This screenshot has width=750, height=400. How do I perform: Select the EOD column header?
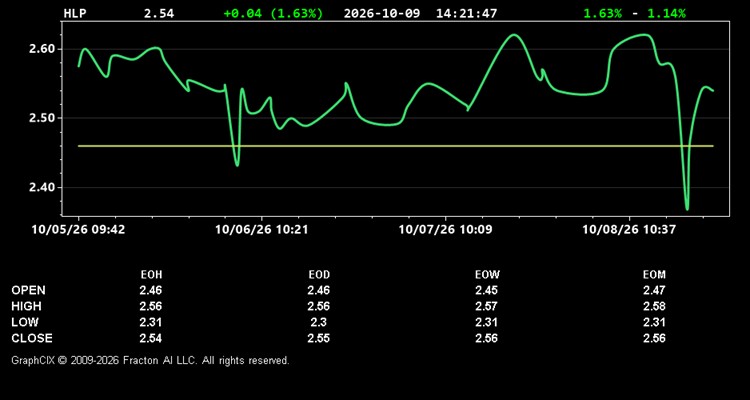319,275
